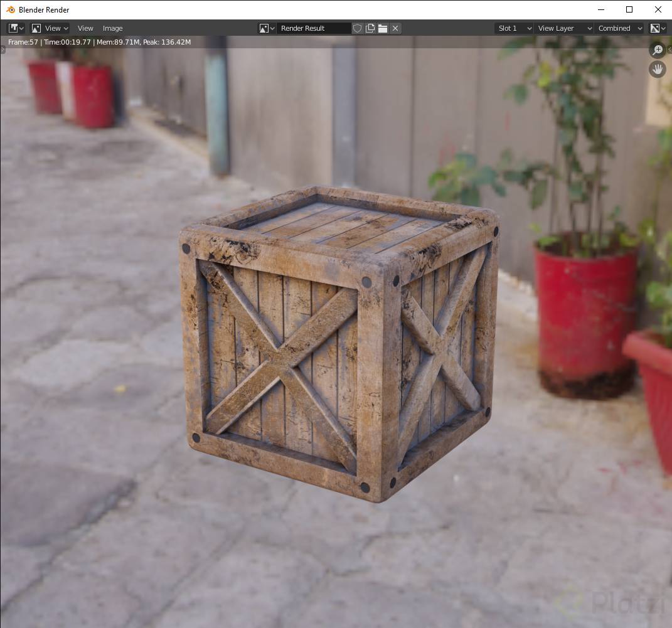Change the Combined render pass dropdown

point(617,28)
